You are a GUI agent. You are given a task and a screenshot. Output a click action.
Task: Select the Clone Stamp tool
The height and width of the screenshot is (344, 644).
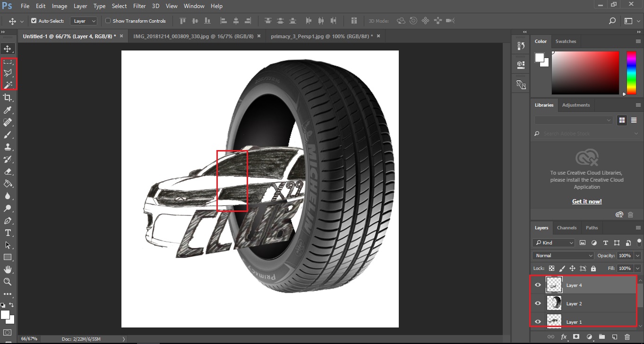tap(8, 147)
